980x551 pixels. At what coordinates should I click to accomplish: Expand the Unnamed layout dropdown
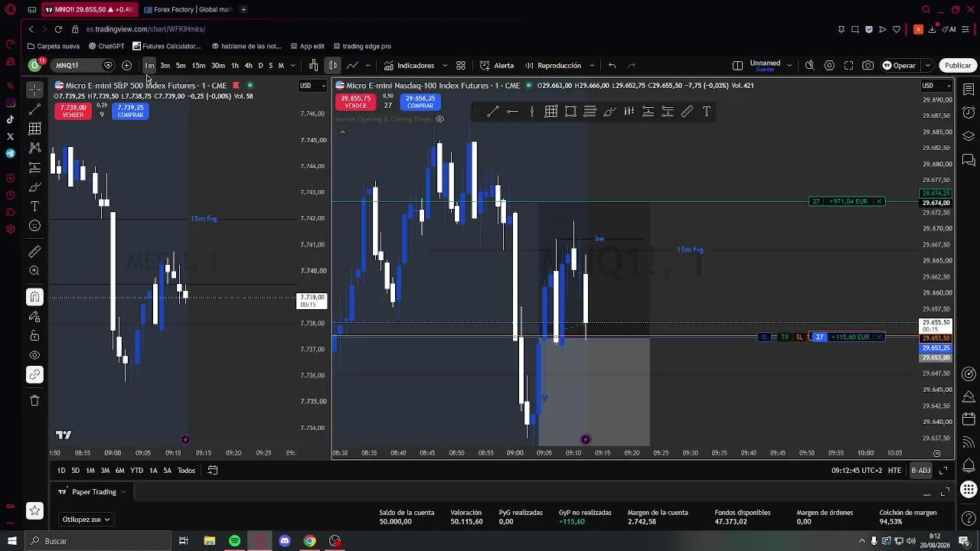point(789,66)
